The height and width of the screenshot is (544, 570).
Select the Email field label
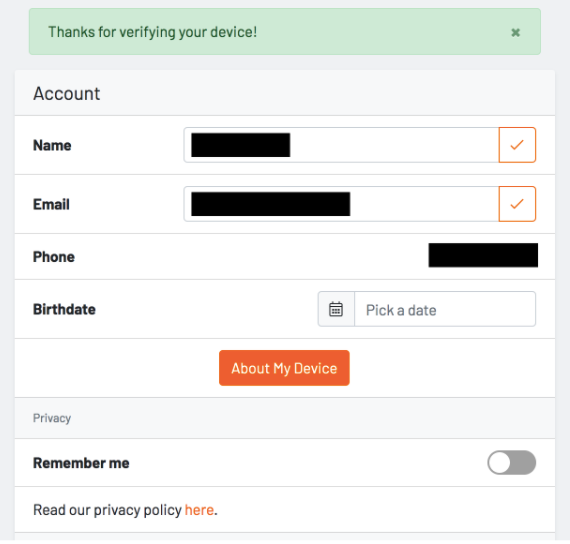tap(51, 204)
